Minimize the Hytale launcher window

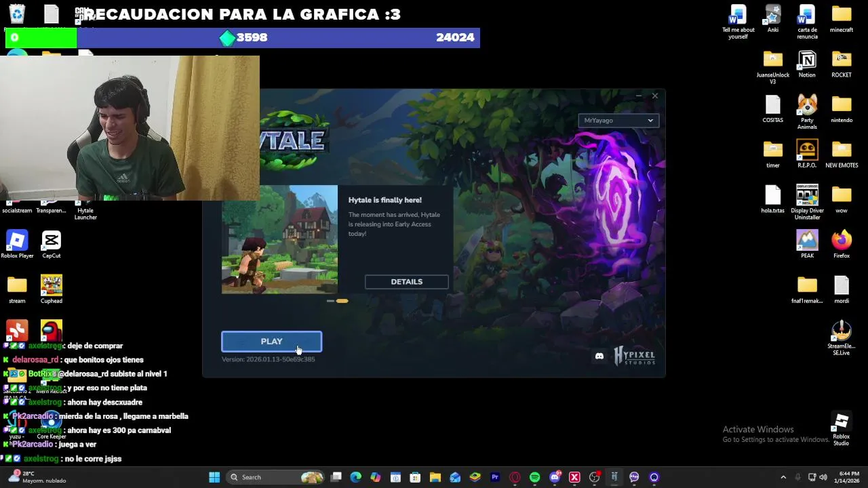(x=638, y=96)
